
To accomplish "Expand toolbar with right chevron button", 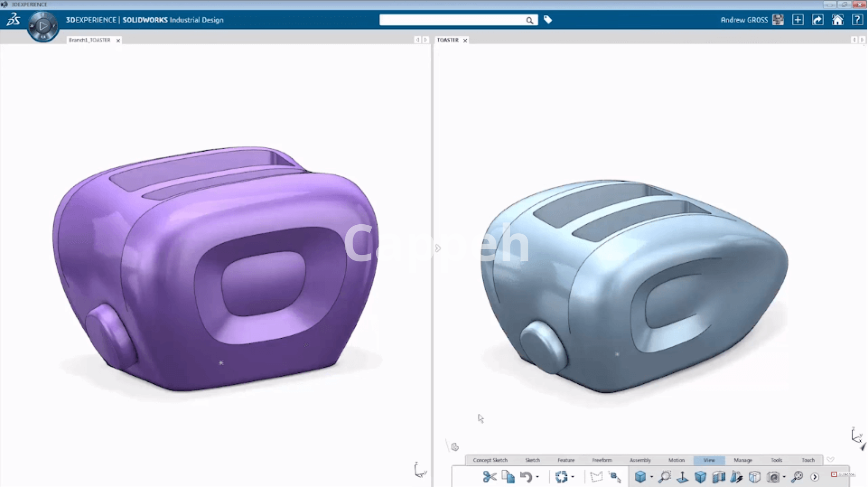I will [x=815, y=477].
